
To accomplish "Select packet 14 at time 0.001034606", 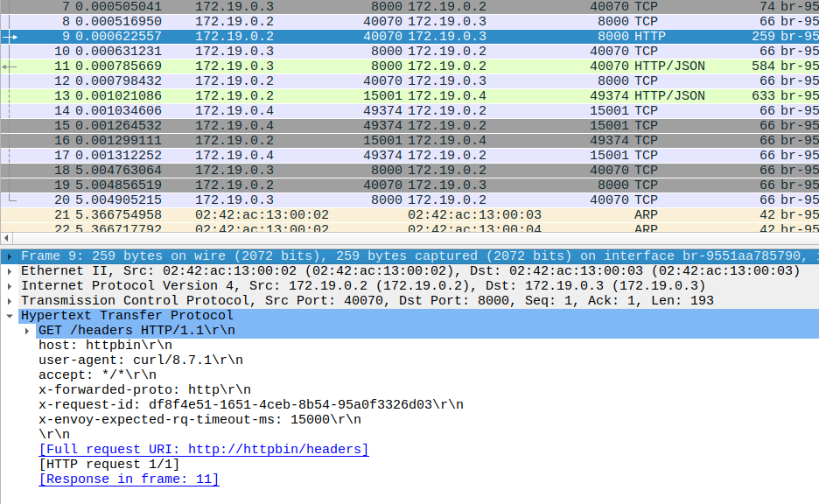I will [x=409, y=111].
